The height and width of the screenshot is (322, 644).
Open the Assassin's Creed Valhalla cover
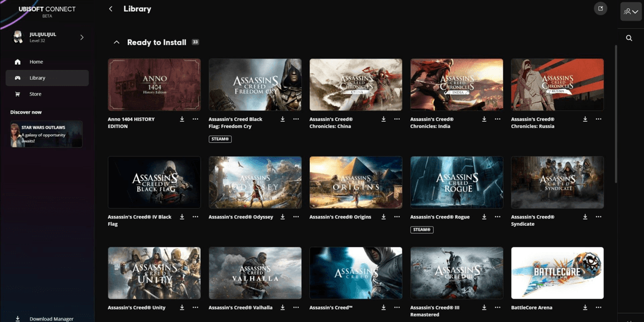pyautogui.click(x=255, y=273)
